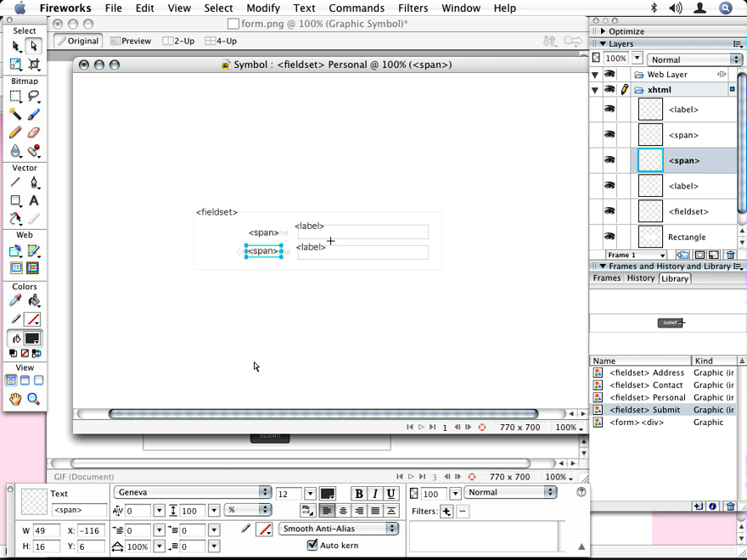Viewport: 747px width, 560px height.
Task: Pick the Eyedropper tool
Action: 15,301
